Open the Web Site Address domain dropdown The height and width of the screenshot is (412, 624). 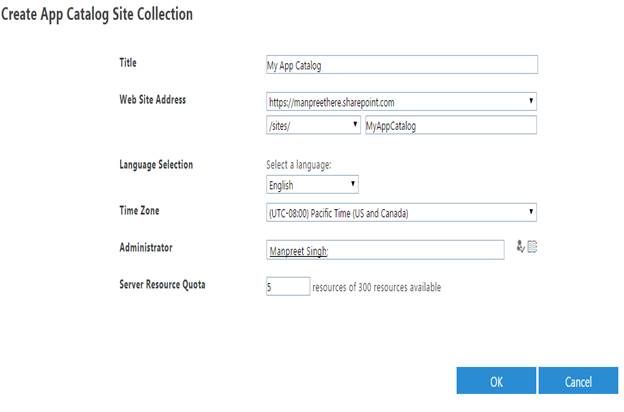400,101
